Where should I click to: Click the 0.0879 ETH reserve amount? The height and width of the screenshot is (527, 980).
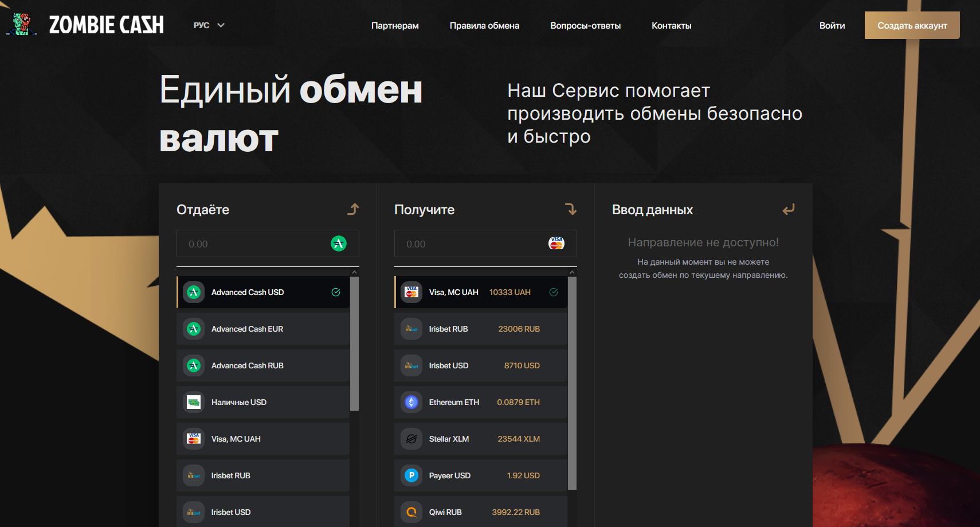pyautogui.click(x=518, y=402)
